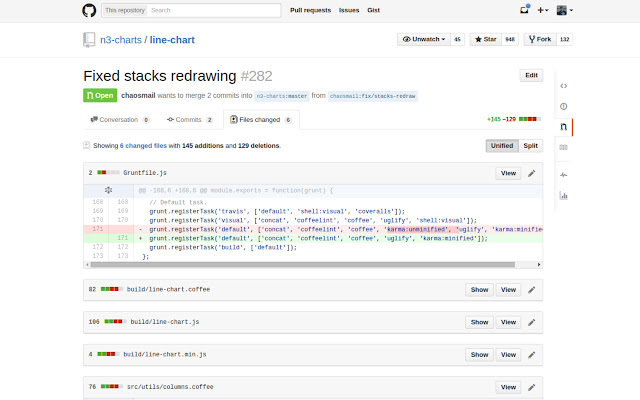Fork the line-chart repository

point(540,39)
